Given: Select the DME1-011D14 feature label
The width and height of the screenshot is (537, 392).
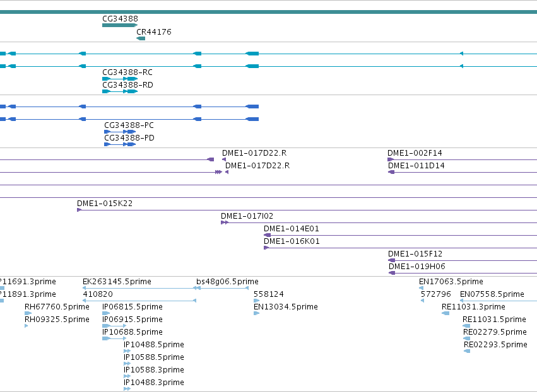Looking at the screenshot, I should click(x=416, y=166).
